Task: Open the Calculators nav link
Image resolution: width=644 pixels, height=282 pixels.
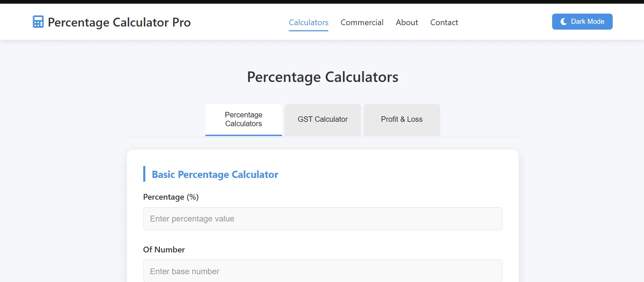Action: pyautogui.click(x=309, y=22)
